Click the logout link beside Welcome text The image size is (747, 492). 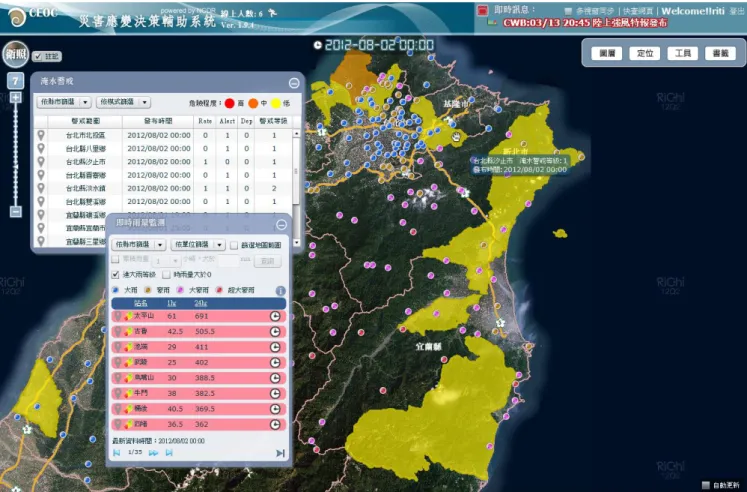(x=737, y=11)
